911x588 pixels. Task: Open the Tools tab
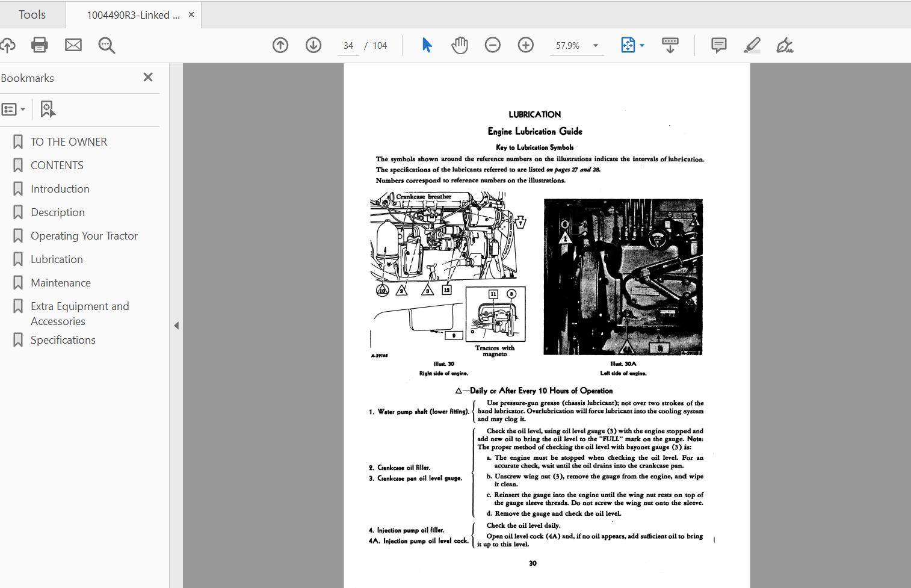click(32, 14)
